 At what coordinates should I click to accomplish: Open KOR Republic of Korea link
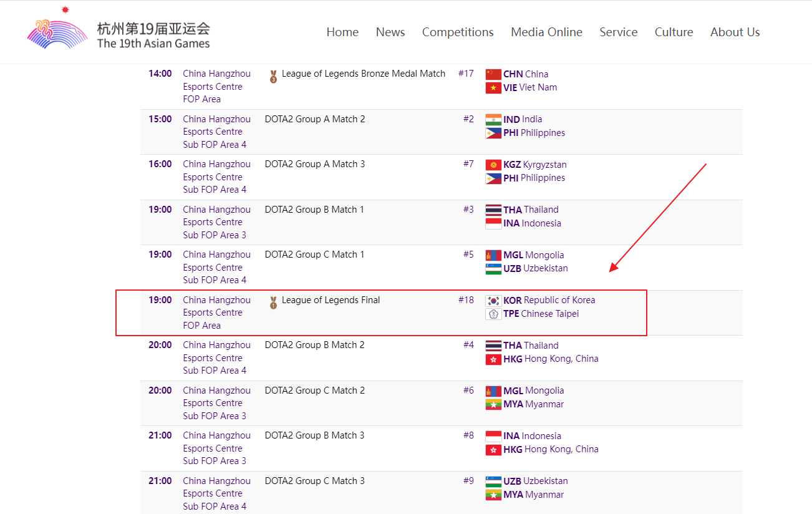tap(549, 300)
